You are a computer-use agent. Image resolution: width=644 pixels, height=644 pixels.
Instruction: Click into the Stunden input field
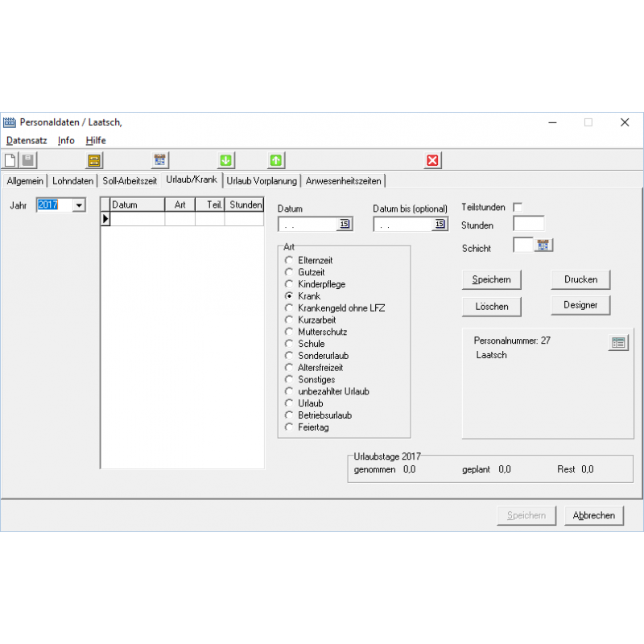click(528, 225)
